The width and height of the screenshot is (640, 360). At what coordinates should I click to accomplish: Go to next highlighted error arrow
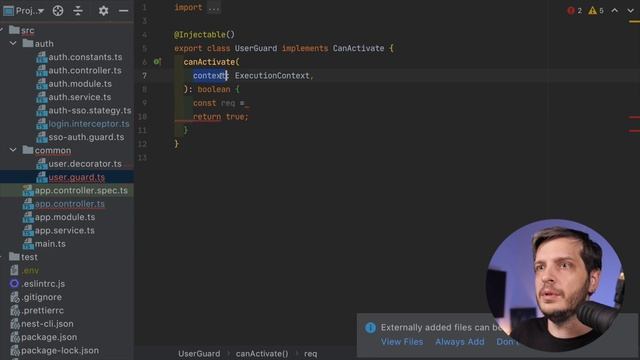coord(630,11)
